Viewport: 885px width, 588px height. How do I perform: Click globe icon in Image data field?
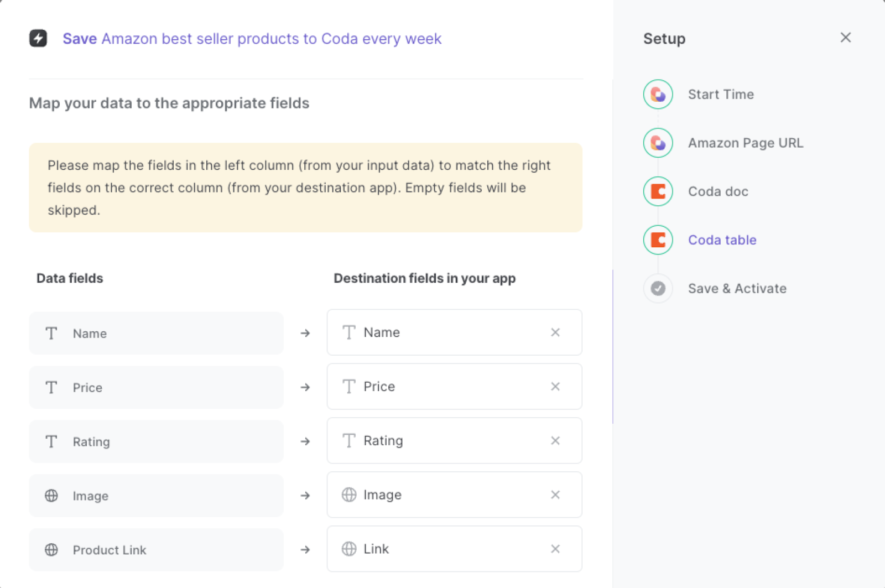click(x=51, y=496)
